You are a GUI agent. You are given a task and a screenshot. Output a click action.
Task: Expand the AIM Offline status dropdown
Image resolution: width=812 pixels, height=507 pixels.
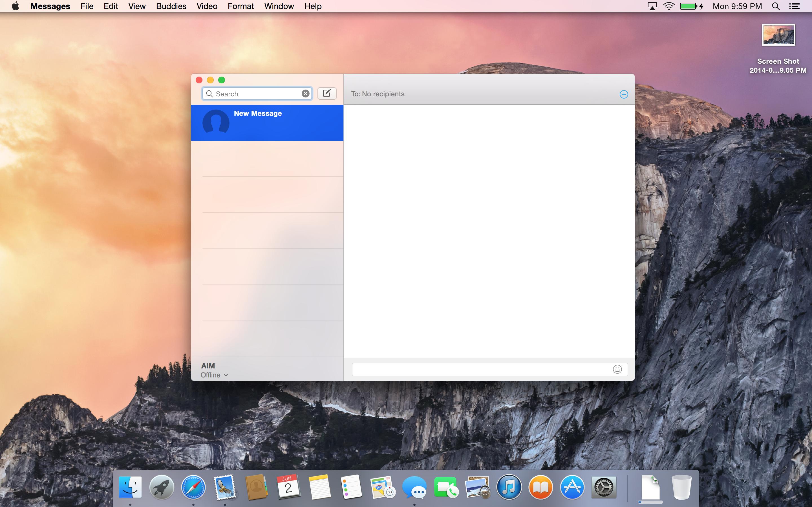[x=214, y=375]
